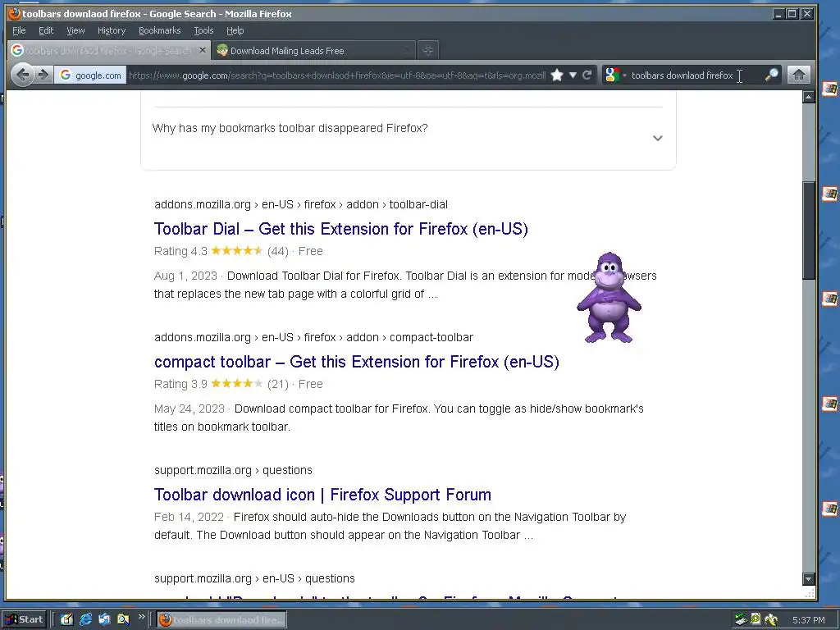Click the scrollbar up arrow
840x630 pixels.
808,97
